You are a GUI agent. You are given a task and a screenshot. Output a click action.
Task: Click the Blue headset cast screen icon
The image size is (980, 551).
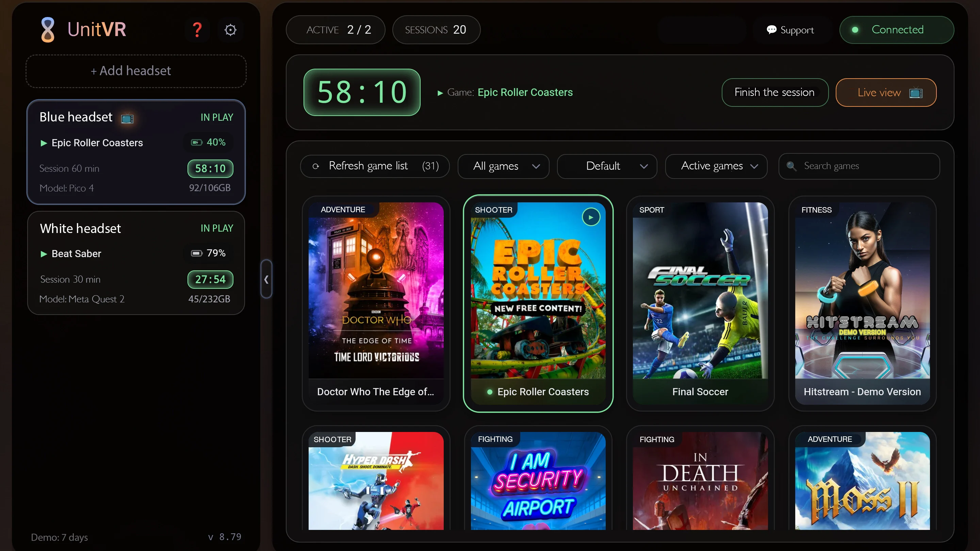click(x=127, y=119)
